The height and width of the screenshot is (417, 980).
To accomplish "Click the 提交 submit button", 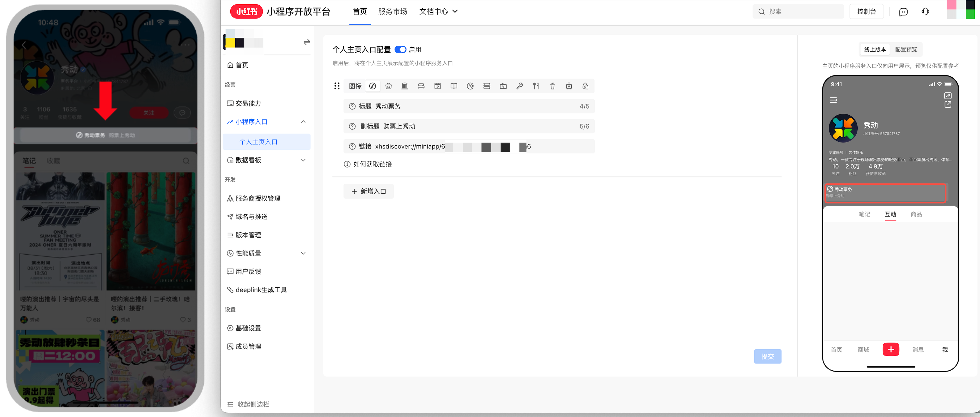I will pos(768,356).
